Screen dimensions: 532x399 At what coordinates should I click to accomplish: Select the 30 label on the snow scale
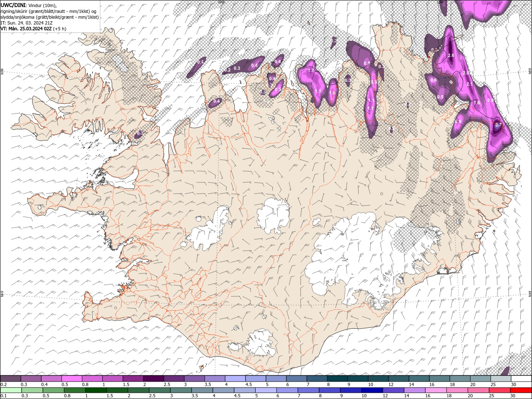pyautogui.click(x=513, y=384)
